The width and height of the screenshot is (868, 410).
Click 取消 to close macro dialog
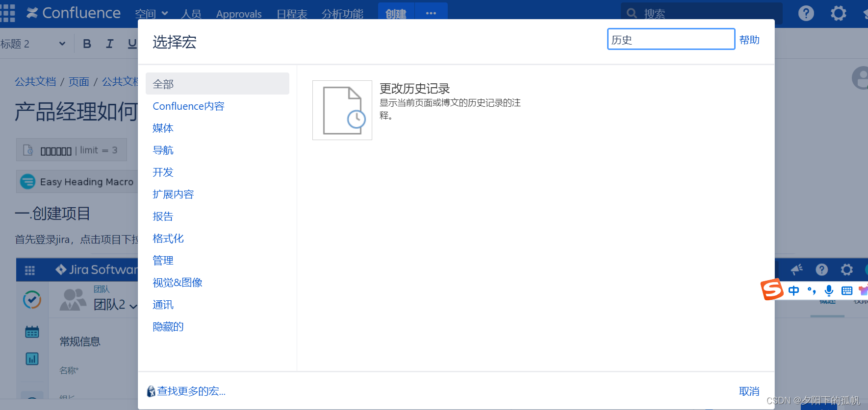[749, 391]
